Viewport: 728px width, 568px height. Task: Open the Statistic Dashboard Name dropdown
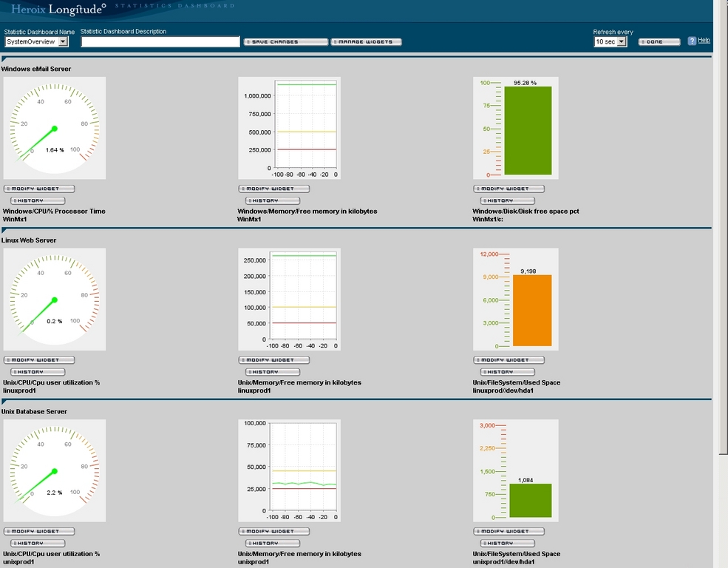63,42
